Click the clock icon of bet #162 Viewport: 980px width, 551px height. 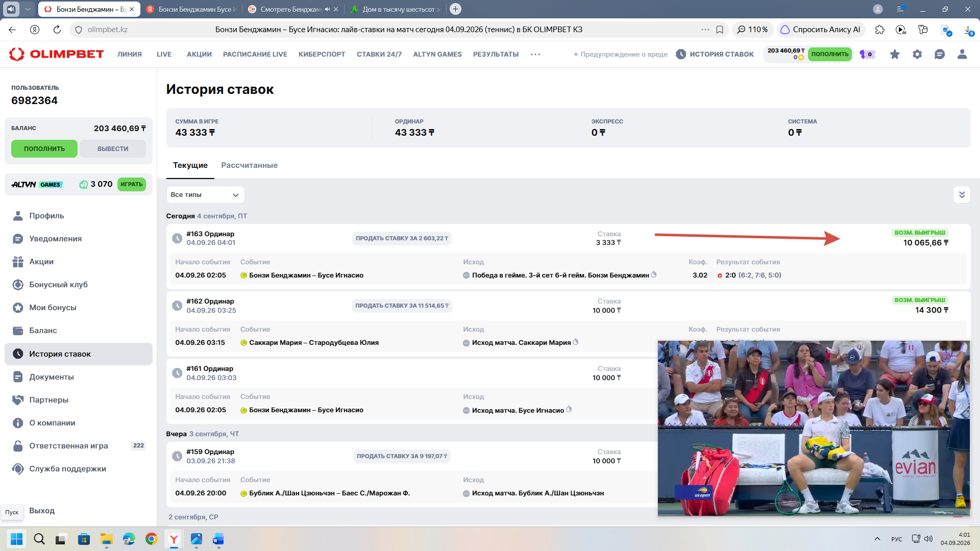[x=177, y=306]
